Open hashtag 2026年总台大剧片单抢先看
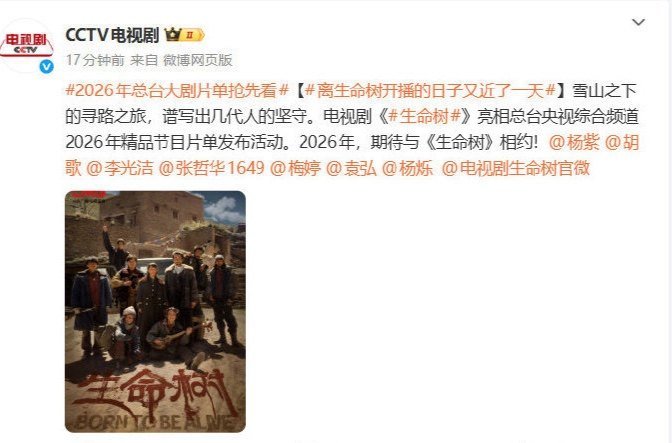 point(177,91)
